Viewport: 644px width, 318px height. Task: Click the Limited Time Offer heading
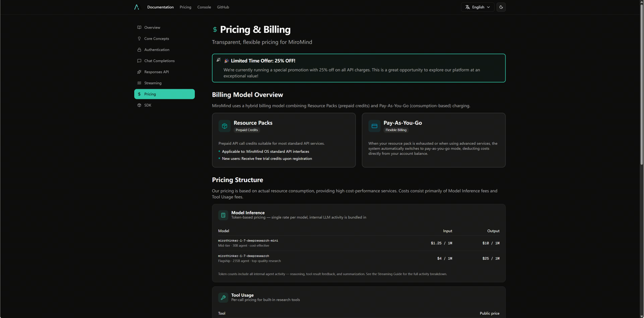click(x=263, y=61)
